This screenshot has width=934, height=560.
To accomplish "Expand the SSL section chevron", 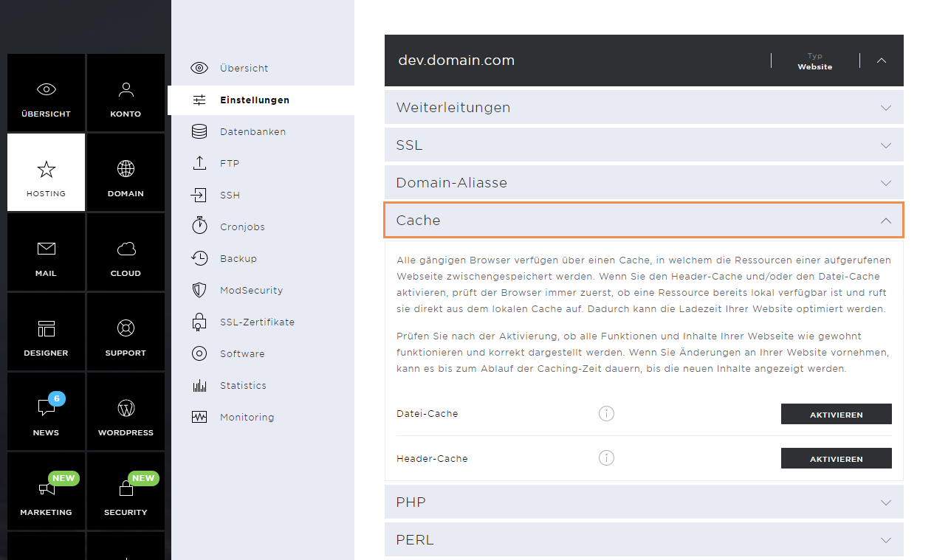I will point(886,145).
